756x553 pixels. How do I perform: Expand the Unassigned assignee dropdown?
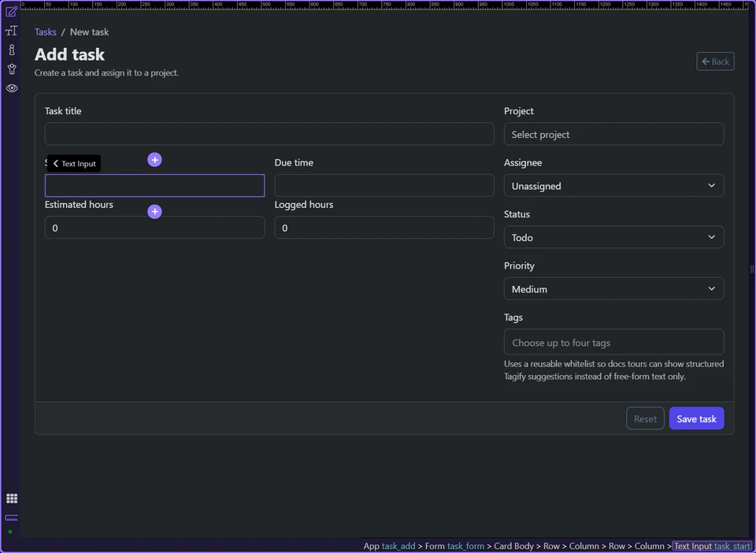[x=613, y=185]
